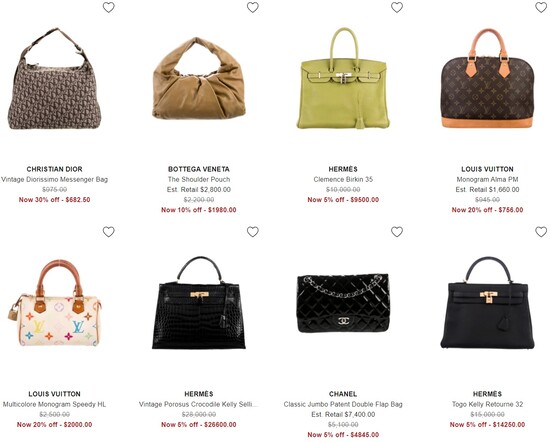Open Monogram Alma PM product link

coord(487,179)
